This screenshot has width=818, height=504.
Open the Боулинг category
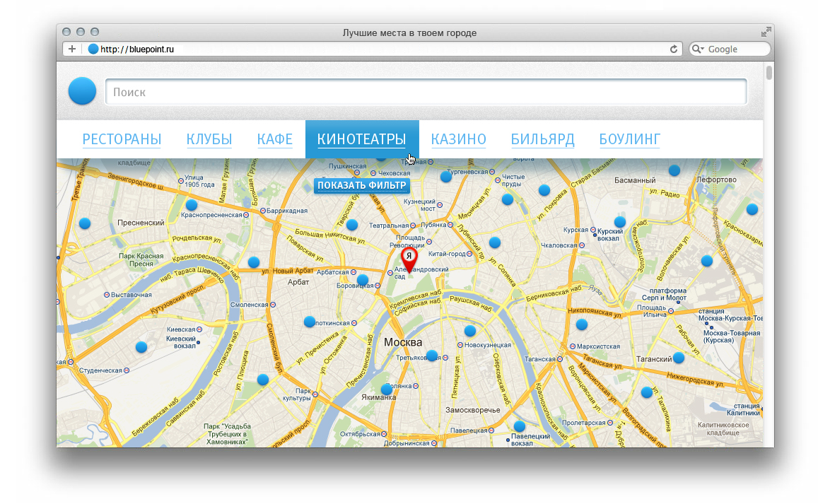(x=629, y=139)
